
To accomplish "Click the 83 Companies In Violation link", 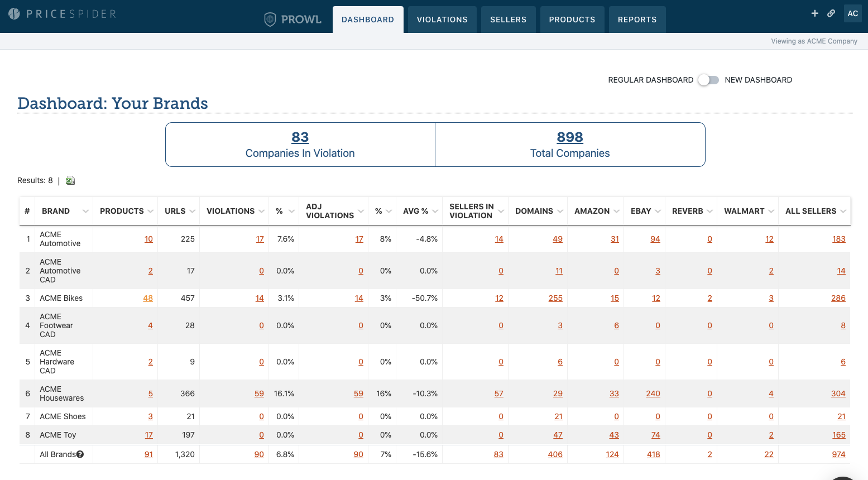I will [300, 137].
